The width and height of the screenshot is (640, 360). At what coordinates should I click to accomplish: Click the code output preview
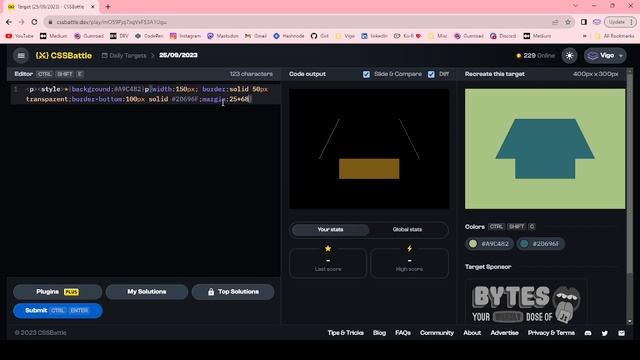click(x=369, y=149)
